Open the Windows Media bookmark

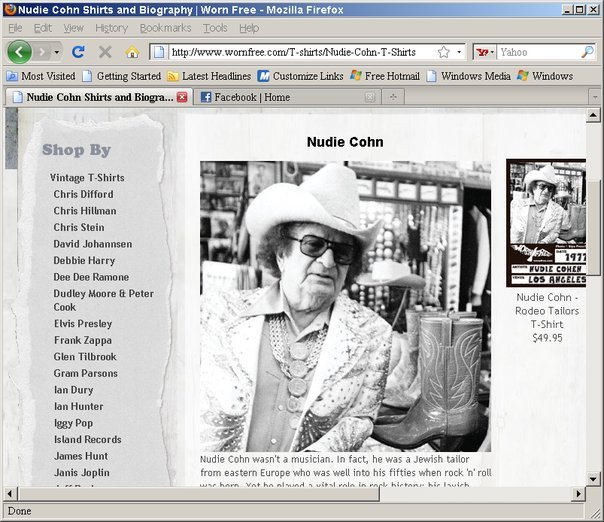(468, 76)
